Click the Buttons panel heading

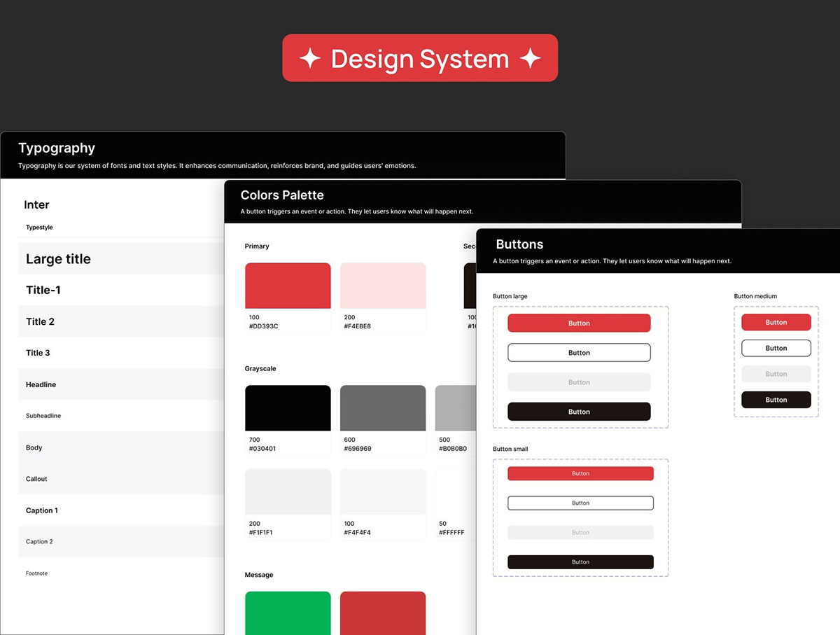(519, 244)
